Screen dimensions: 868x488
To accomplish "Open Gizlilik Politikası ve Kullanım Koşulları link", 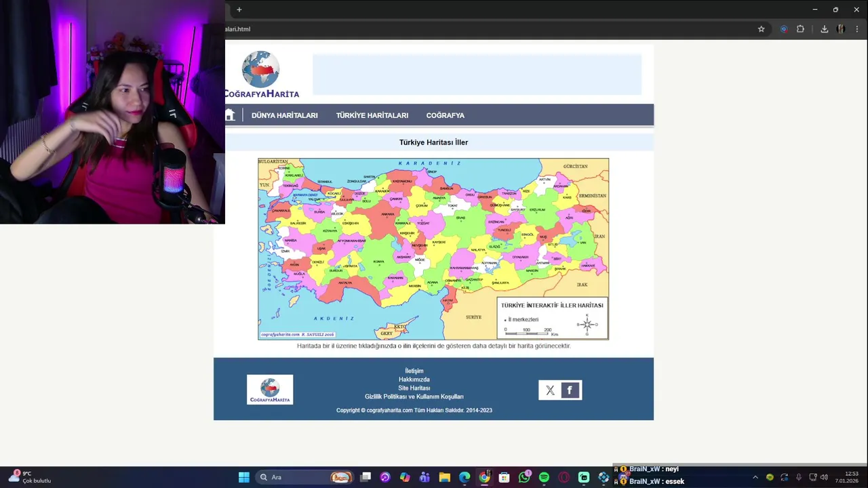I will point(414,396).
